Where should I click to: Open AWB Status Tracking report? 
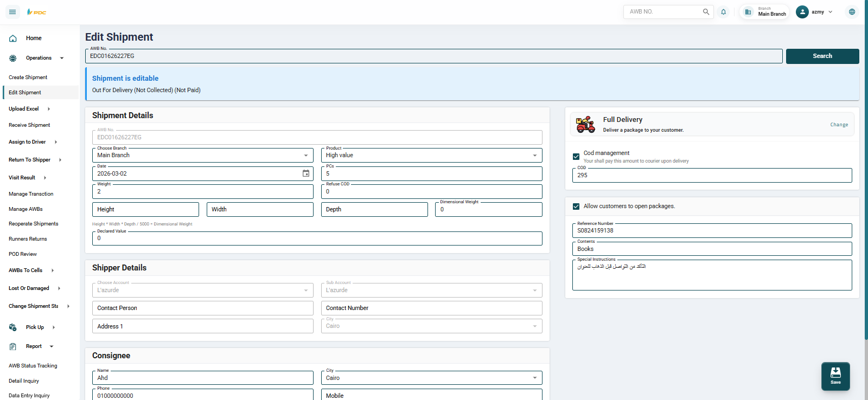tap(33, 366)
